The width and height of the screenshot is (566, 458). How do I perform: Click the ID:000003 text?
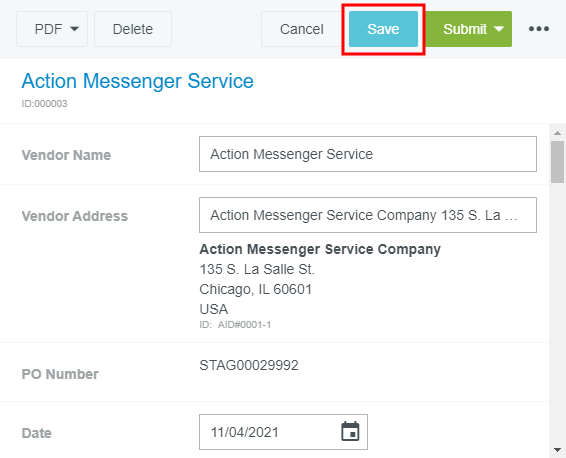tap(44, 104)
